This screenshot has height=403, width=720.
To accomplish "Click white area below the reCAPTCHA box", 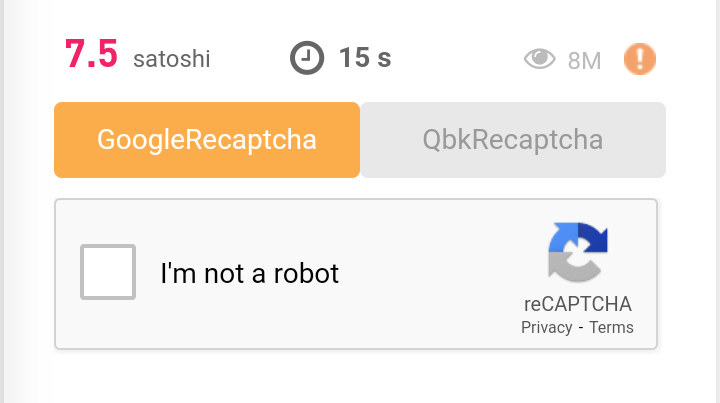I will coord(360,378).
